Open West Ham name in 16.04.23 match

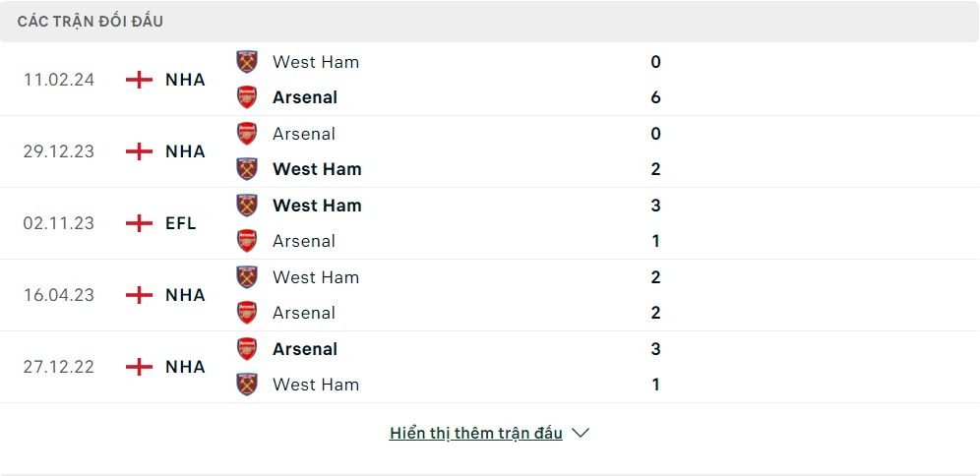point(316,277)
